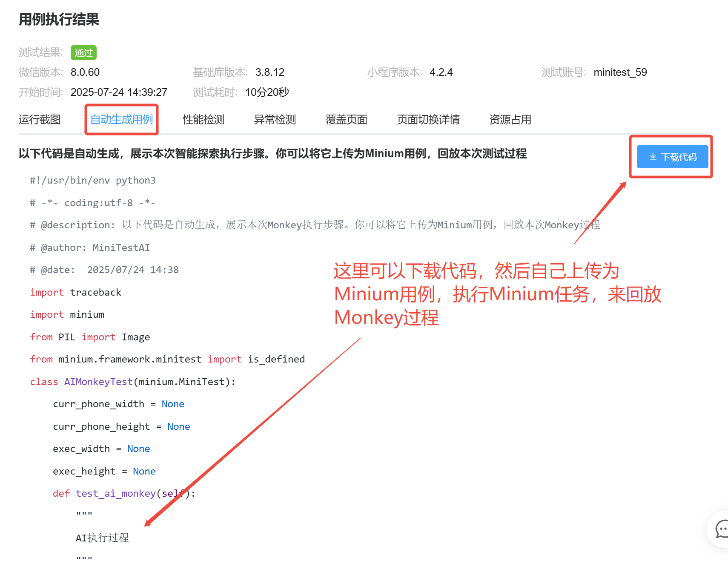Open the 运行截图 tab
728x564 pixels.
tap(40, 120)
